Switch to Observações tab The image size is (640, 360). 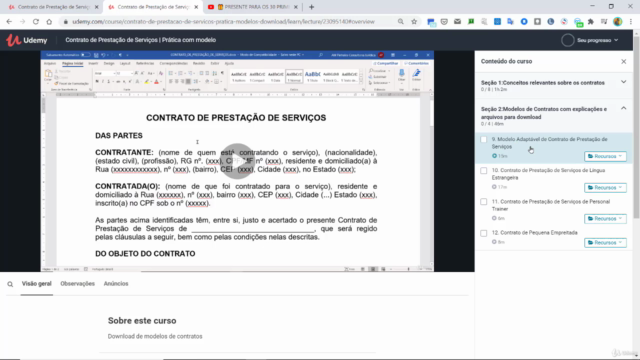tap(78, 284)
